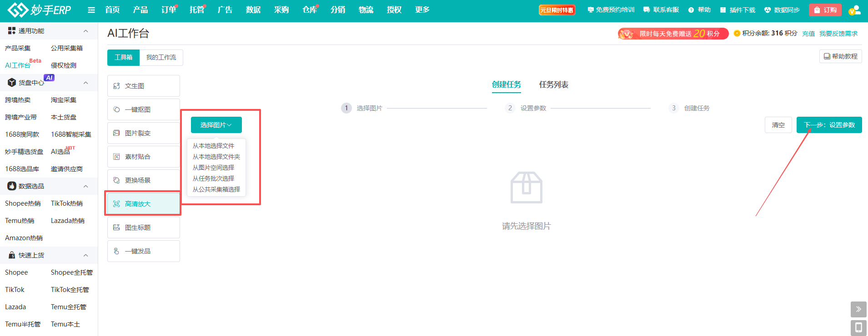Collapse the 通用功能 sidebar section
This screenshot has width=868, height=336.
85,31
